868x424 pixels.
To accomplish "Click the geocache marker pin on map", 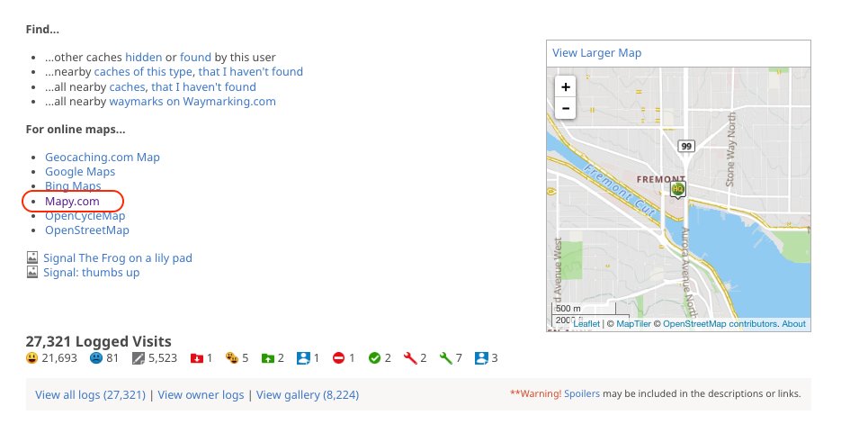I will (677, 190).
